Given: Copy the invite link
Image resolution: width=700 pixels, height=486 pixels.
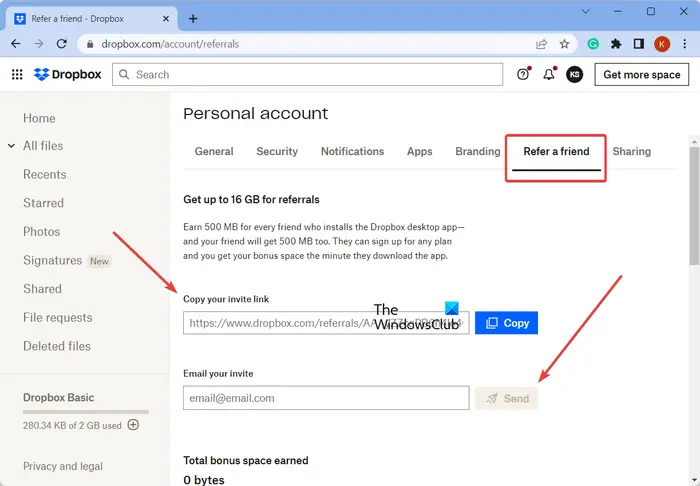Looking at the screenshot, I should (506, 323).
